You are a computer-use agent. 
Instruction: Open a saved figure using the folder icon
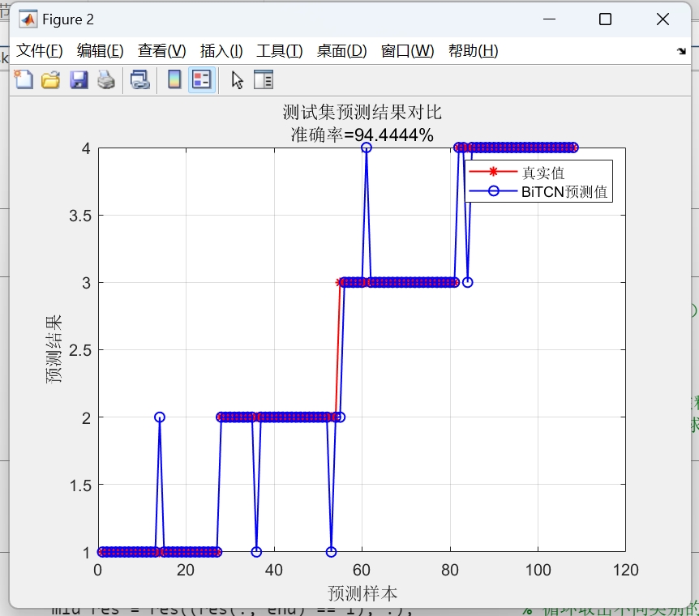(x=50, y=79)
